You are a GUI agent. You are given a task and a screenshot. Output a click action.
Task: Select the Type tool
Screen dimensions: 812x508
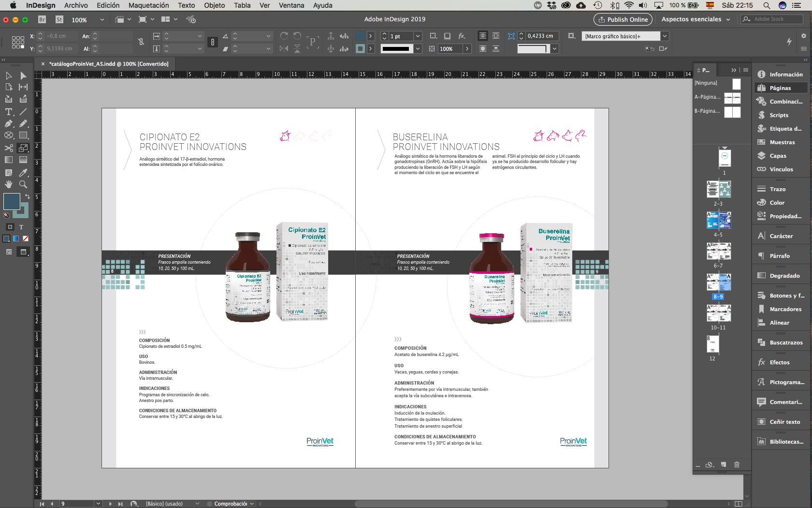(x=9, y=112)
